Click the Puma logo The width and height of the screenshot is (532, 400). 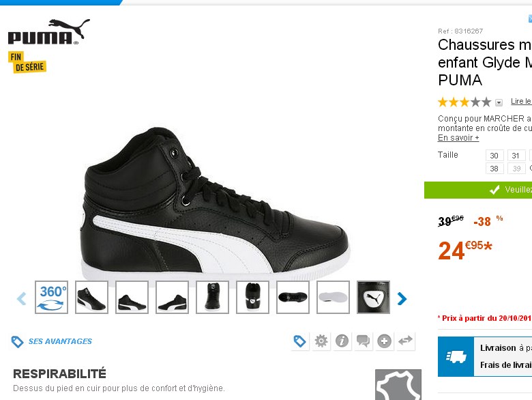49,32
